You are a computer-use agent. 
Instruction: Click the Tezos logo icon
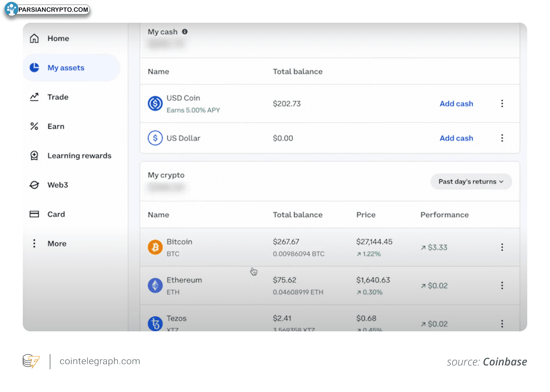[155, 323]
